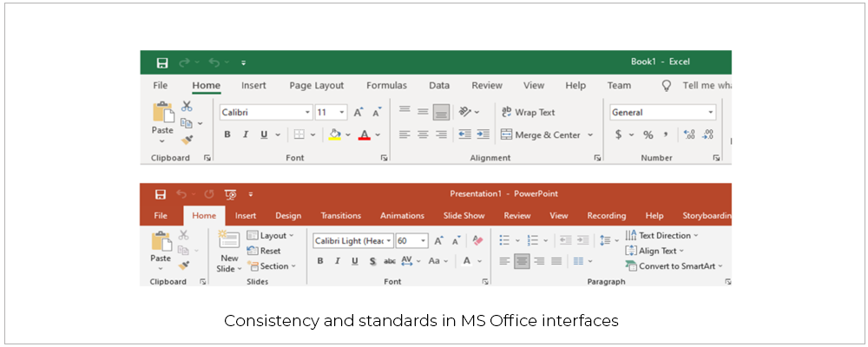868x347 pixels.
Task: Toggle Bold in Excel Font group
Action: coord(227,134)
